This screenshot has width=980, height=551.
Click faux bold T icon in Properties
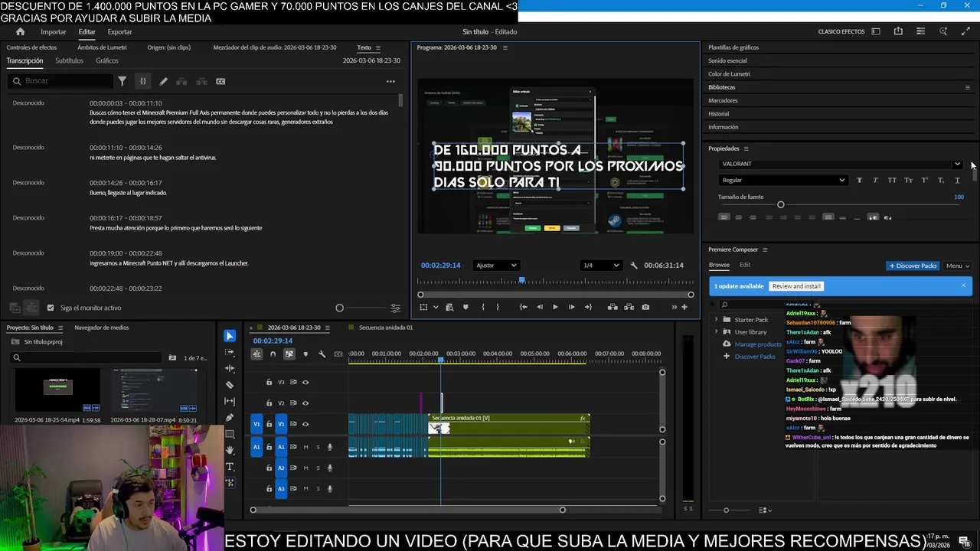pyautogui.click(x=859, y=180)
